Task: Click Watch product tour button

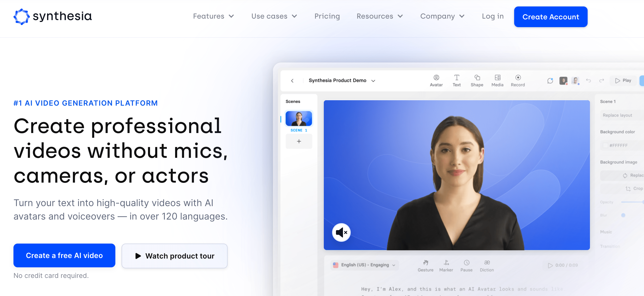Action: click(x=174, y=255)
